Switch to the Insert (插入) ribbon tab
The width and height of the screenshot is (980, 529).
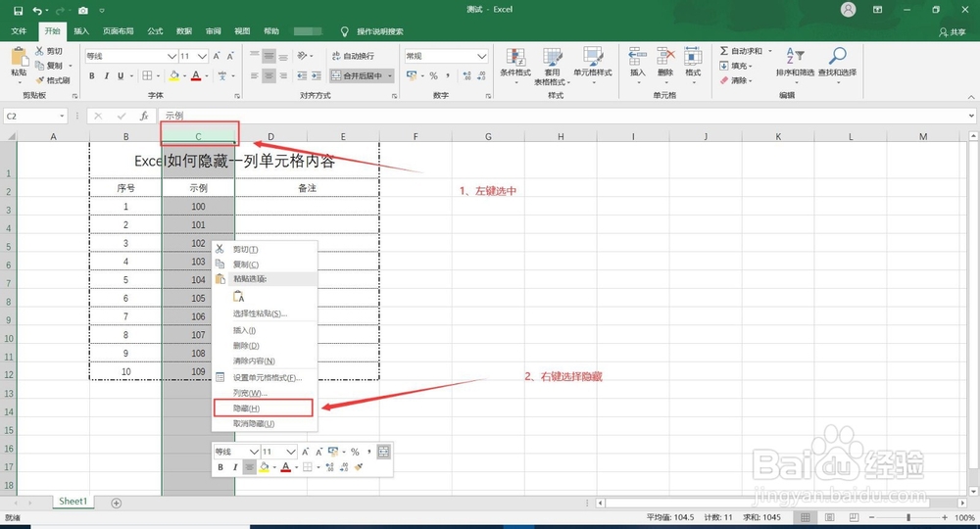point(81,31)
